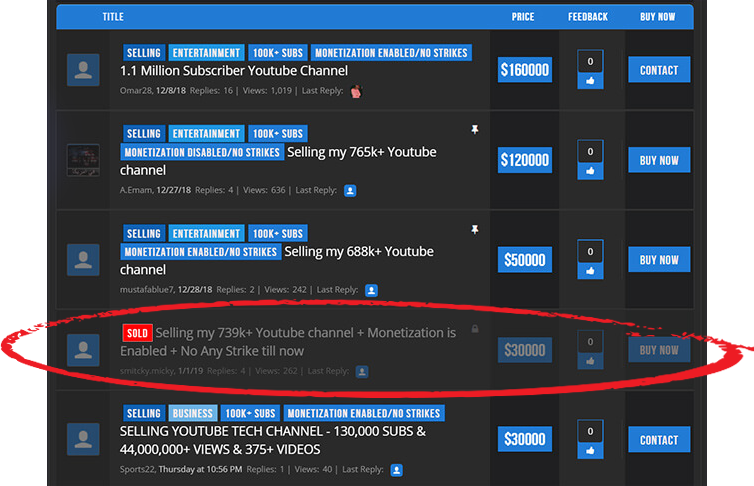Image resolution: width=754 pixels, height=486 pixels.
Task: Click the $50000 price badge
Action: 525,260
